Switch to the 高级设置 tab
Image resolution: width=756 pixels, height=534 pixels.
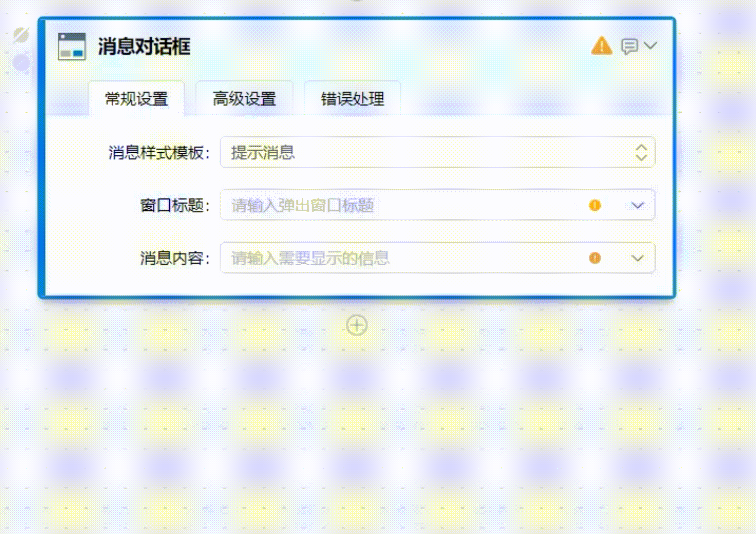click(x=244, y=99)
